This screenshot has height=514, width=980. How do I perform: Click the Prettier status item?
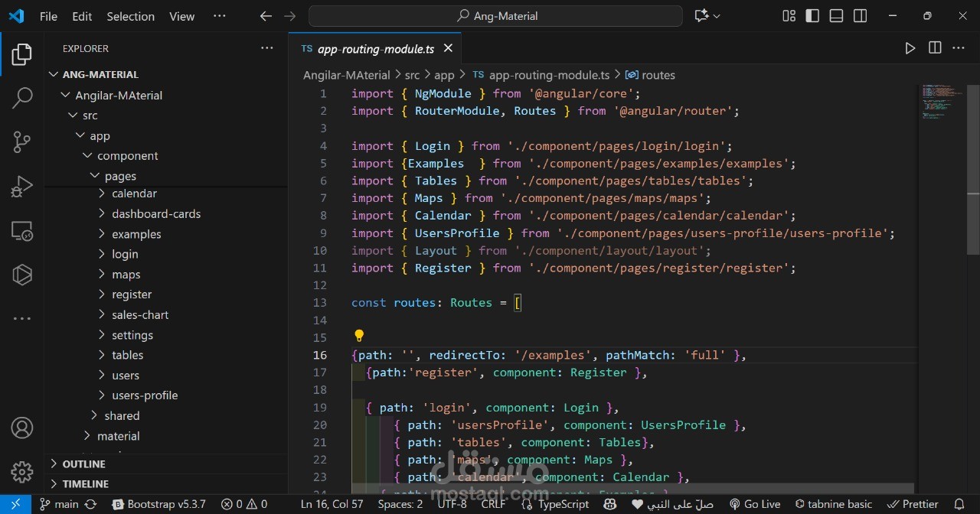913,504
